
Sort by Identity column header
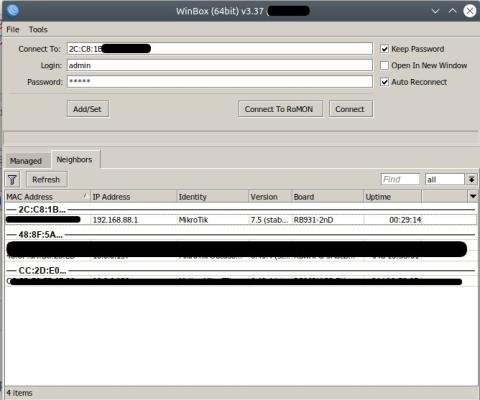(212, 197)
